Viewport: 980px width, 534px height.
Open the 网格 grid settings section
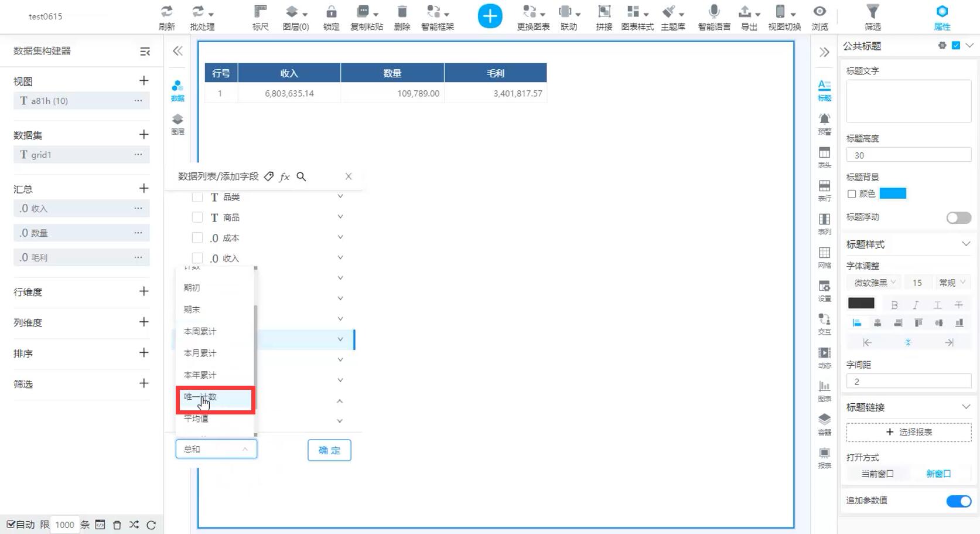(824, 257)
